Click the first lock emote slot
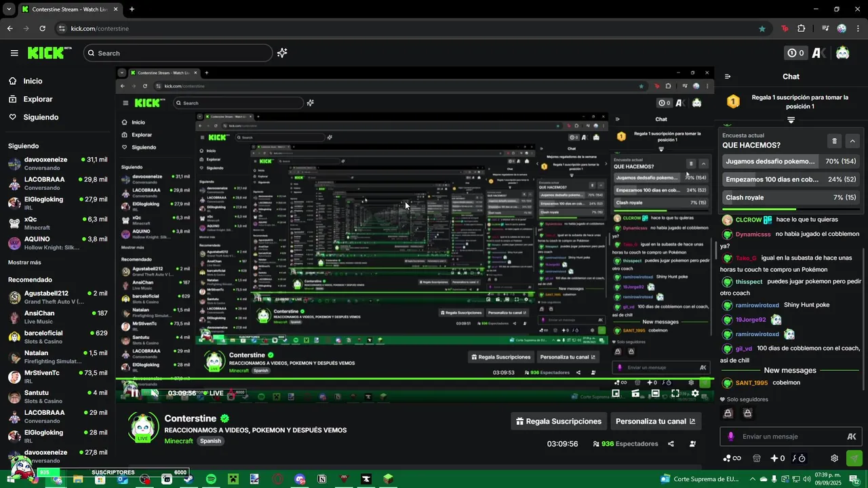Screen dimensions: 868x488 [x=728, y=413]
